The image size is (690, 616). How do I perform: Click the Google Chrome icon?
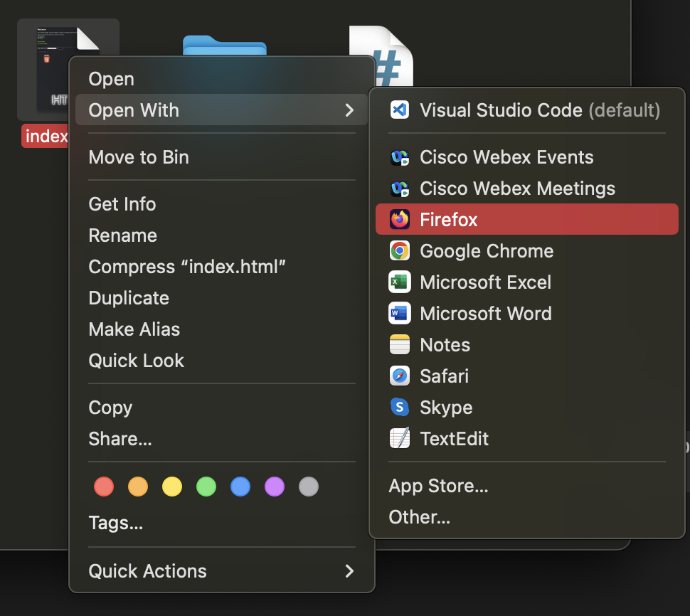coord(400,251)
